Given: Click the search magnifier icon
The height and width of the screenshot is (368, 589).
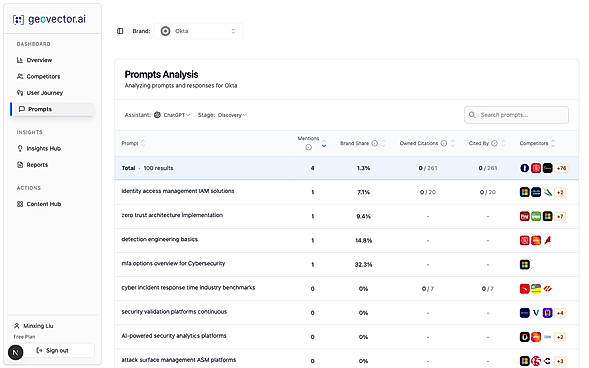Looking at the screenshot, I should (472, 115).
